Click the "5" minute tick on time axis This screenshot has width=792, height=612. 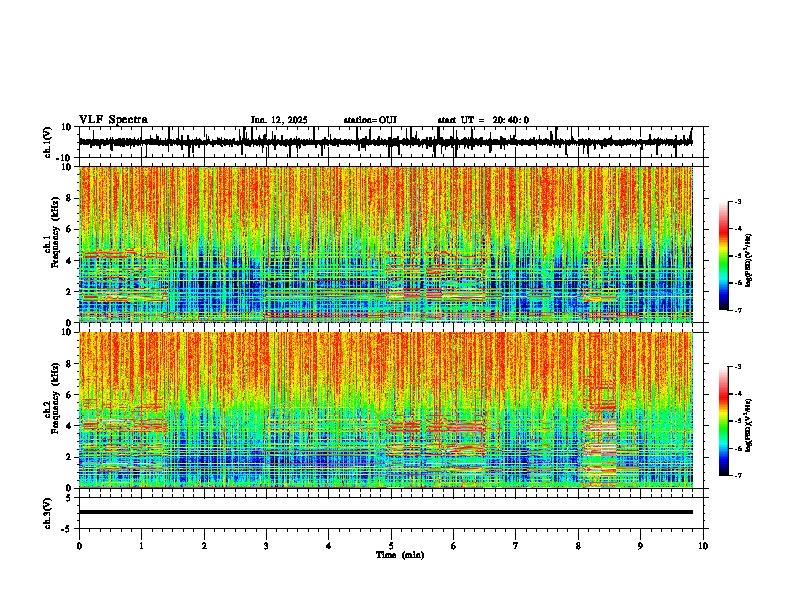(x=391, y=546)
